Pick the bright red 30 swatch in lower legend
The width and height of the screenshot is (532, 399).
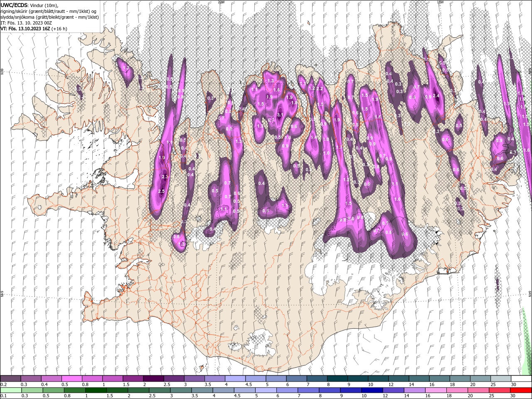(x=521, y=390)
